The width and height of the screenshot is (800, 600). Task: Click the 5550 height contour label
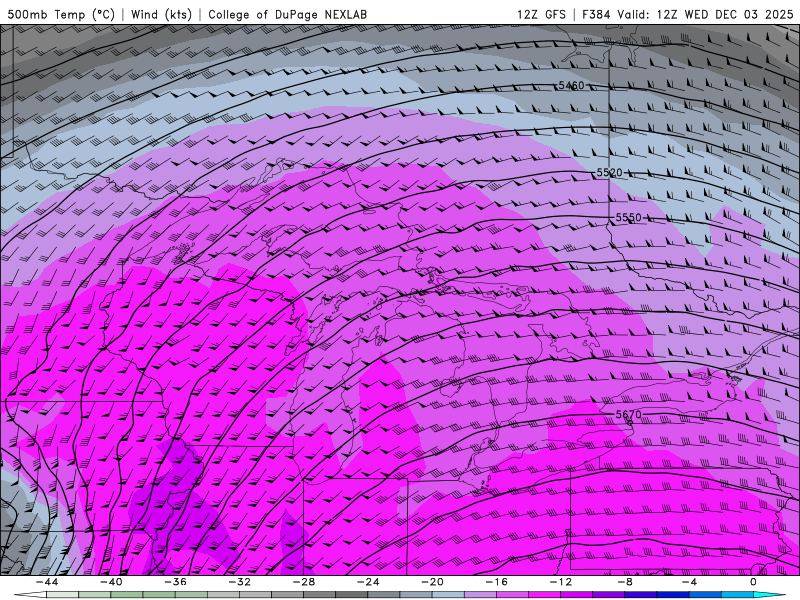point(629,218)
